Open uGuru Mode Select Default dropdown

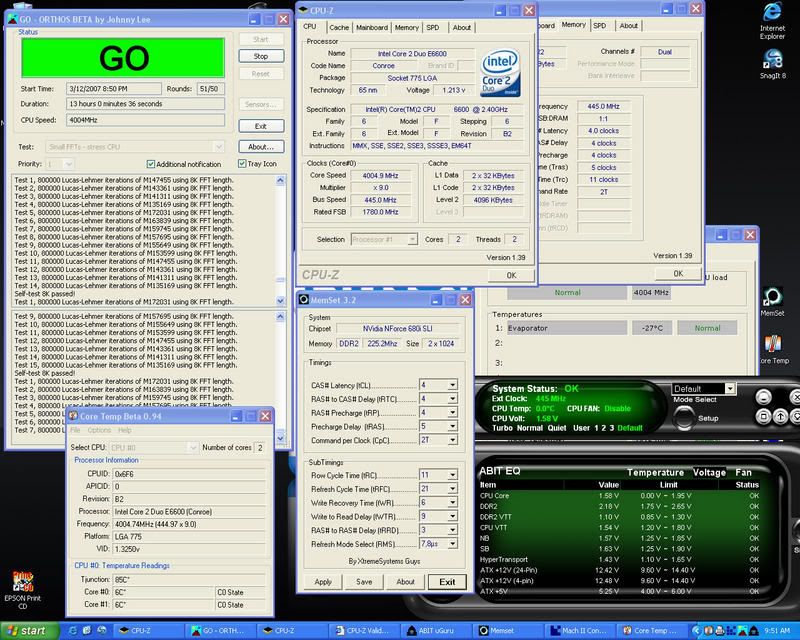click(730, 388)
